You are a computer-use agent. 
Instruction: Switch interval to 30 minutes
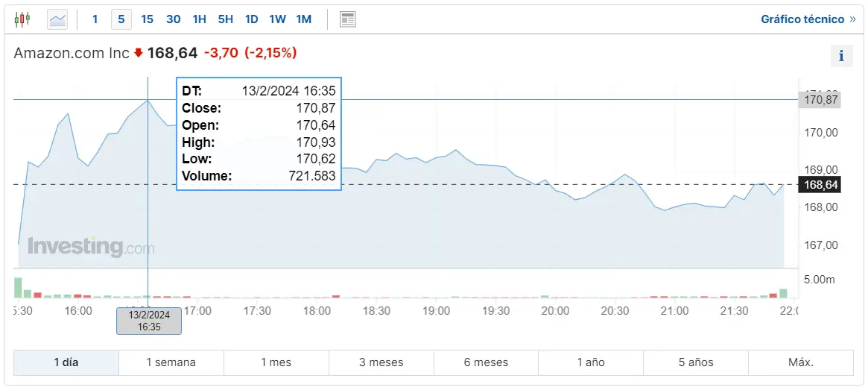pos(174,19)
